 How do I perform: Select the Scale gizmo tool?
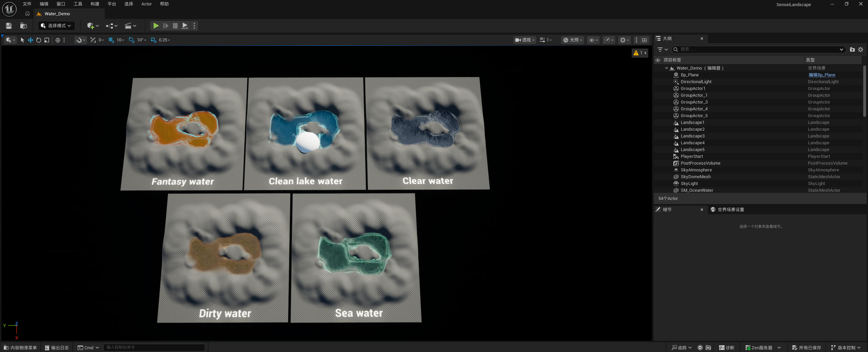(x=47, y=40)
